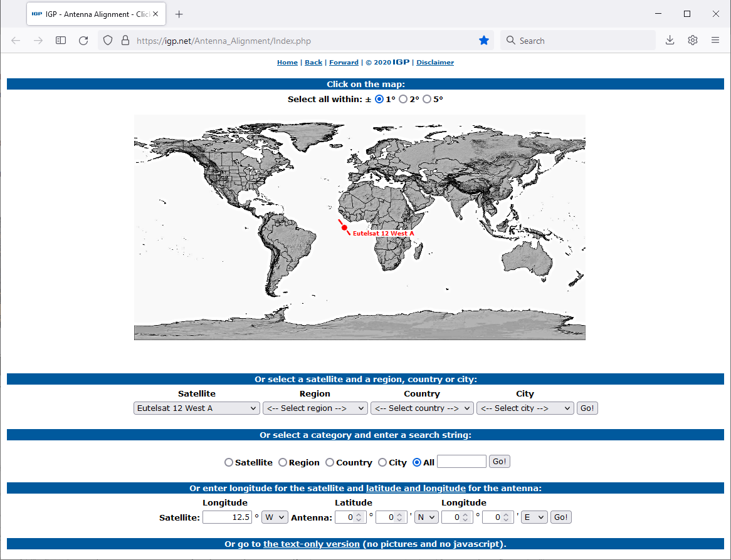Open the sidebar panel icon

click(61, 41)
